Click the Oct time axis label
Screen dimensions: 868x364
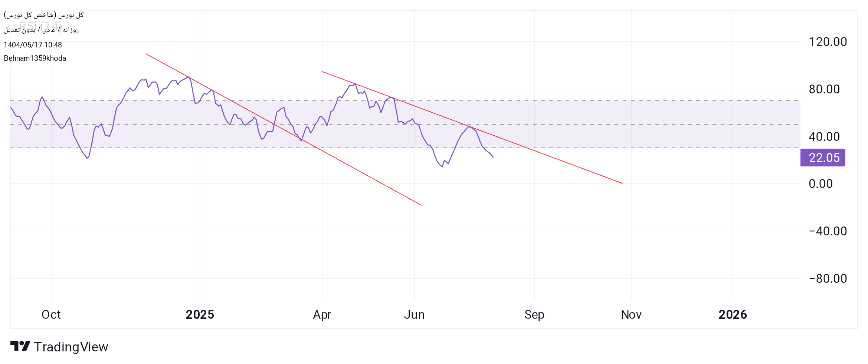[51, 314]
